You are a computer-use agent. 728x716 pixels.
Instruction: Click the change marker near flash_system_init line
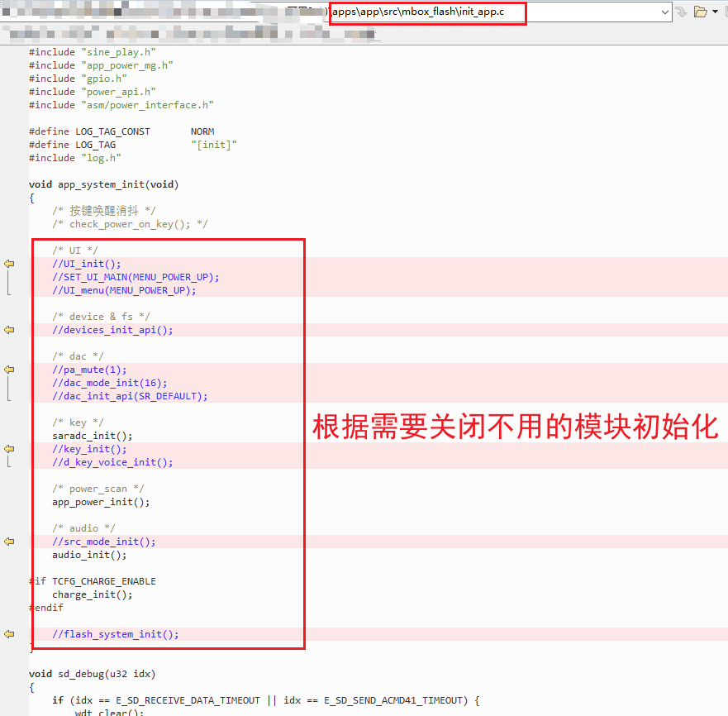pyautogui.click(x=7, y=633)
